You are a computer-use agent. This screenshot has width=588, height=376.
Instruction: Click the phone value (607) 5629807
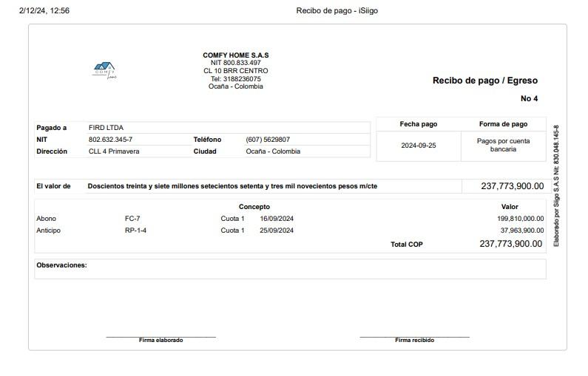pos(268,140)
